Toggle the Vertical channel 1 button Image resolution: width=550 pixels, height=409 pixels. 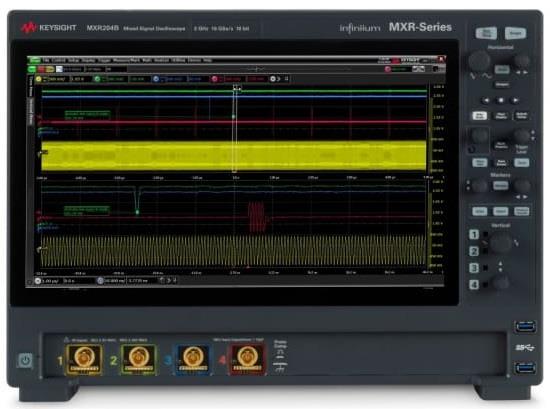474,234
